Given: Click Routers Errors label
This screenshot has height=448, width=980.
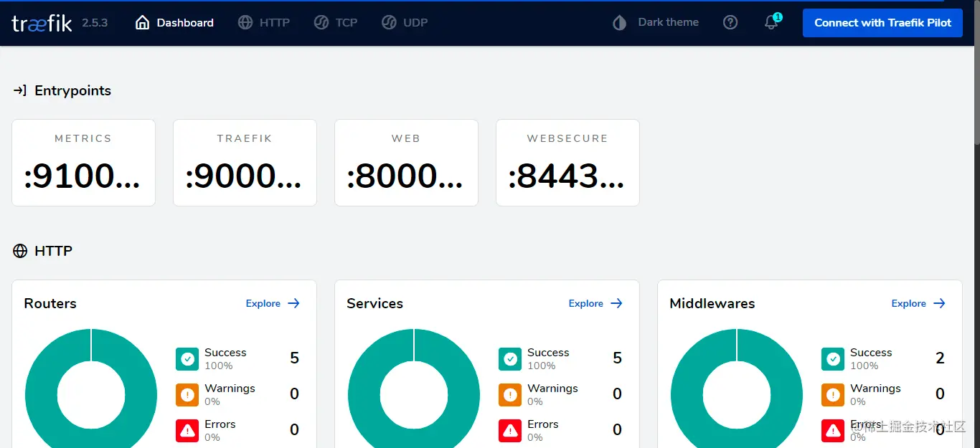Looking at the screenshot, I should [220, 424].
